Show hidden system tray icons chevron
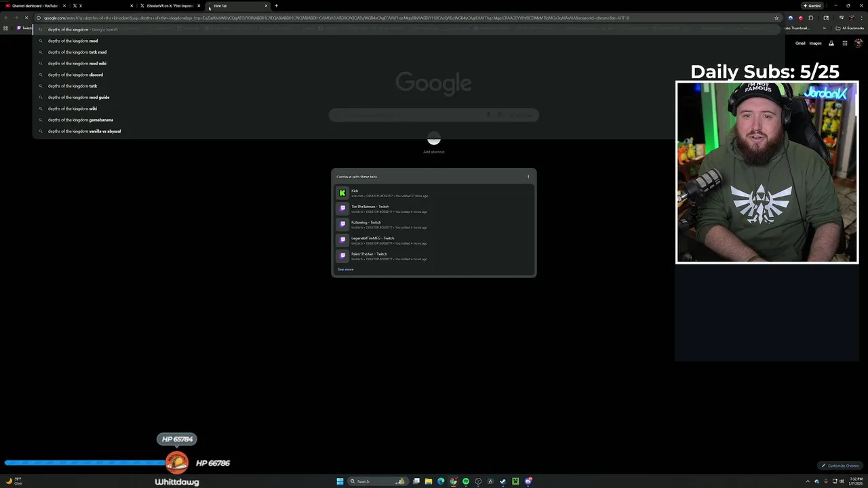The width and height of the screenshot is (868, 488). tap(808, 481)
